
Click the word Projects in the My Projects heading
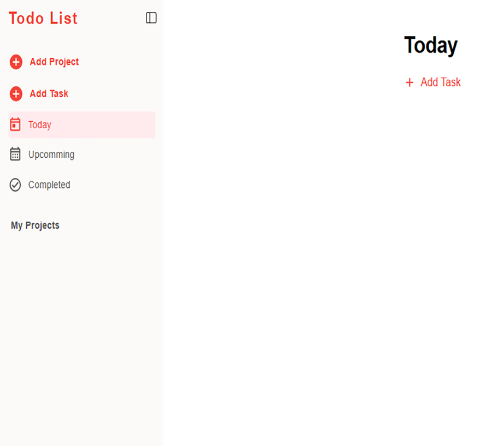43,225
